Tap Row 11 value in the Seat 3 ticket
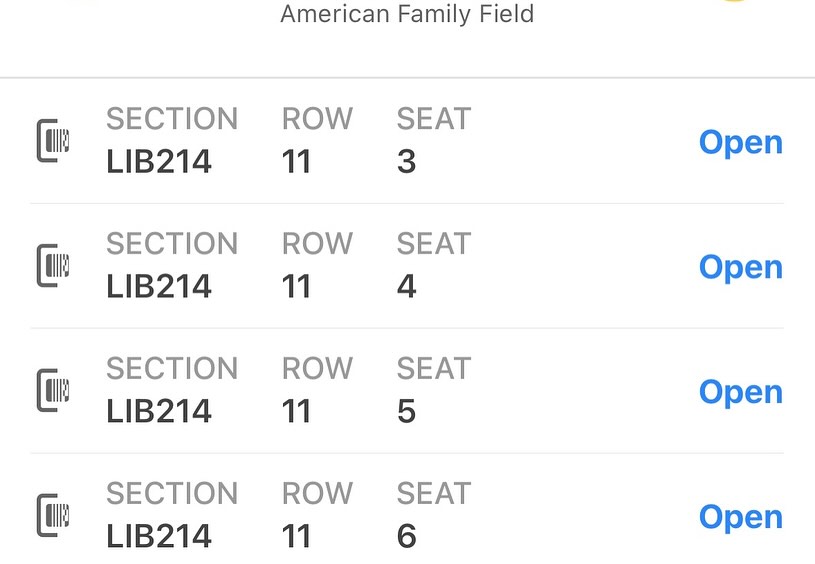Screen dimensions: 815x564 (x=297, y=161)
